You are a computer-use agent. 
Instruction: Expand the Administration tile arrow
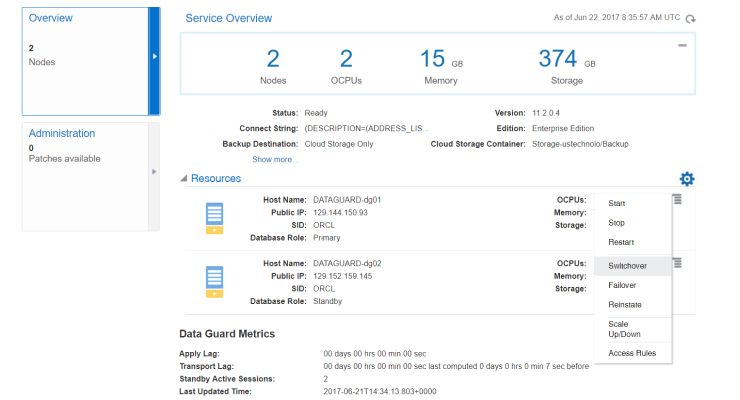pyautogui.click(x=154, y=172)
